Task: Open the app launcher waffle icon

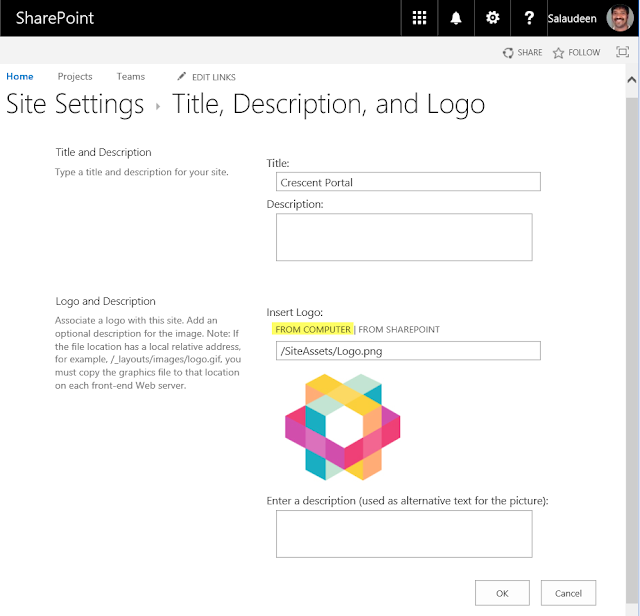Action: pos(419,18)
